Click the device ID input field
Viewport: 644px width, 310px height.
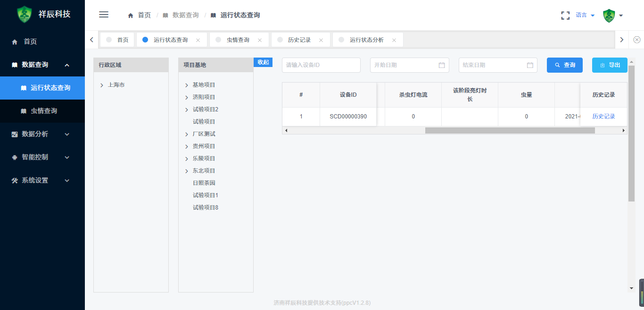tap(321, 65)
